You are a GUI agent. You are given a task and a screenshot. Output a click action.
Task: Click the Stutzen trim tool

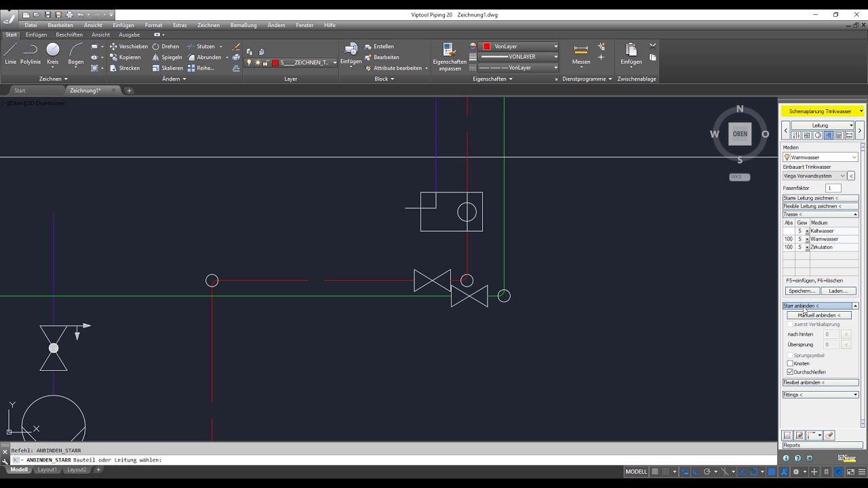(x=201, y=47)
